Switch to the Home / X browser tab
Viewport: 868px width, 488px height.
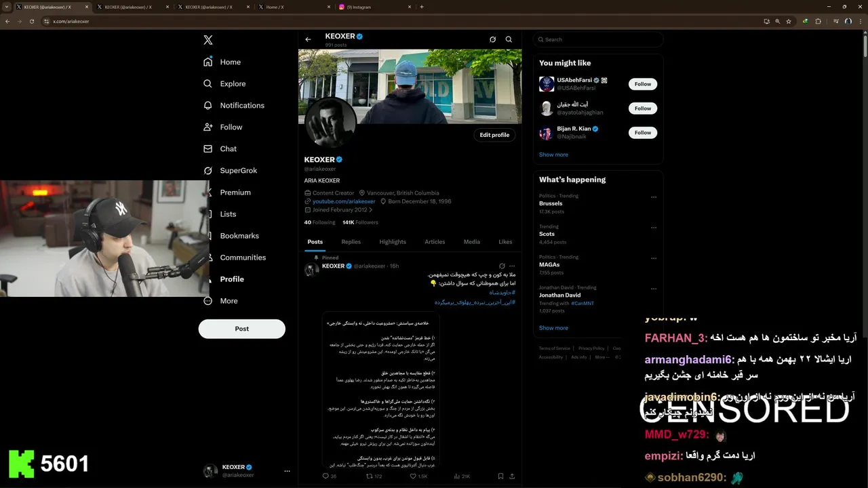[294, 7]
